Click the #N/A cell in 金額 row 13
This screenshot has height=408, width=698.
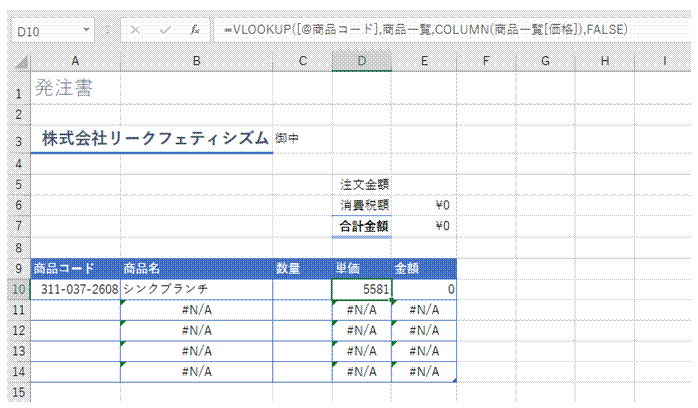(x=424, y=351)
